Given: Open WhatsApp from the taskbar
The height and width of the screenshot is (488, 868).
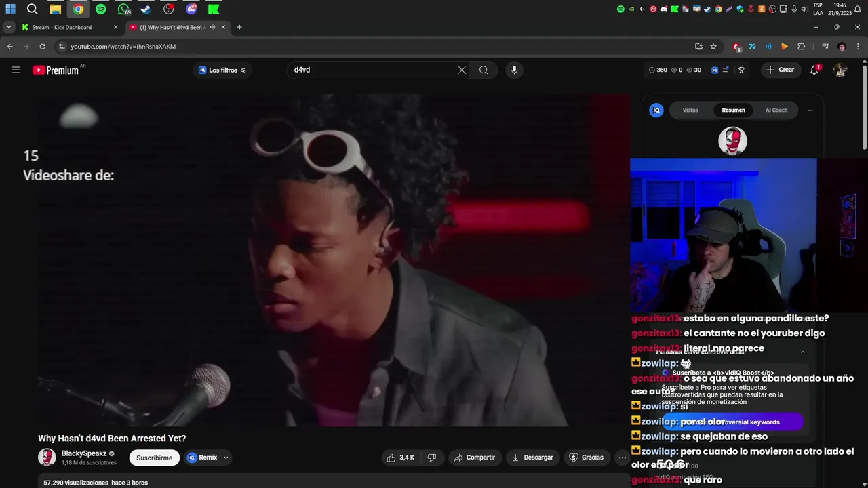Looking at the screenshot, I should (123, 9).
